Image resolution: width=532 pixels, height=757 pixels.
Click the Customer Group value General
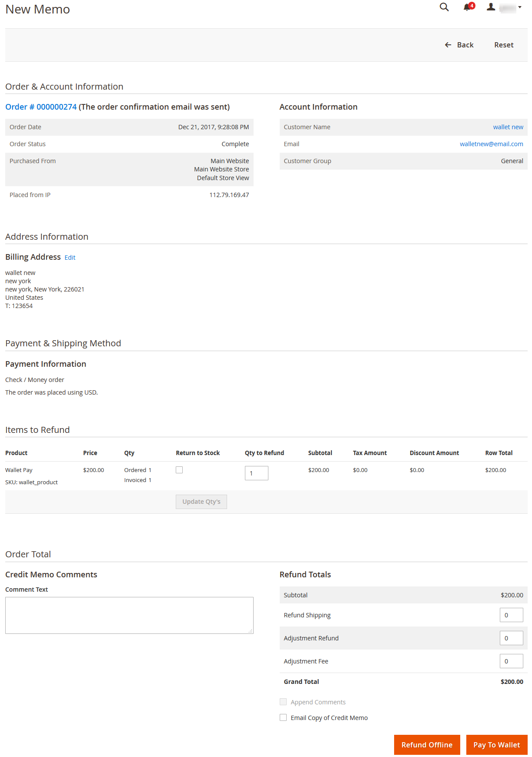pos(512,161)
